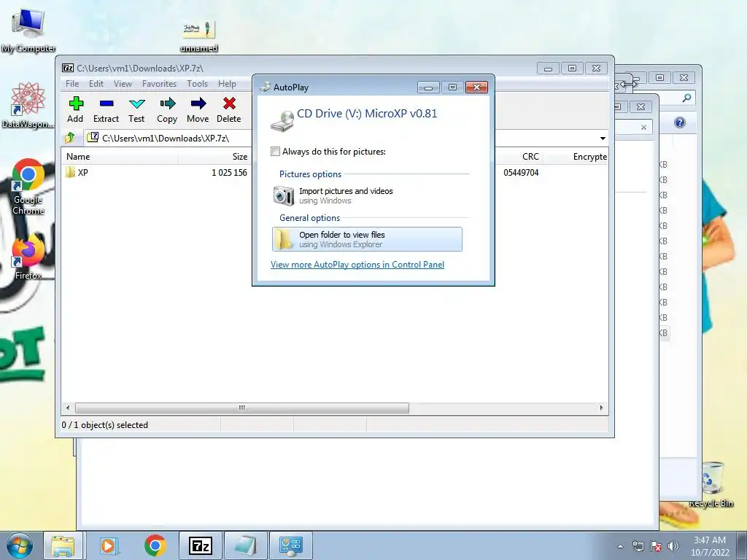Open the Edit menu in 7-Zip
Screen dimensions: 747x560
tap(96, 84)
